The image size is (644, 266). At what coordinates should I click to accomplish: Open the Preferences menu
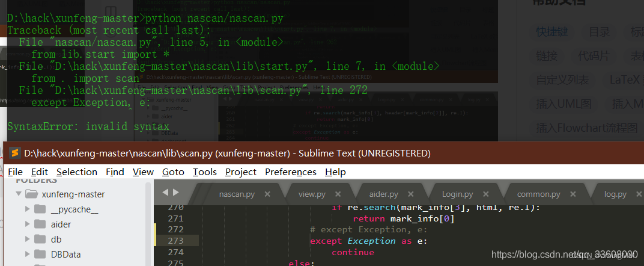tap(291, 172)
